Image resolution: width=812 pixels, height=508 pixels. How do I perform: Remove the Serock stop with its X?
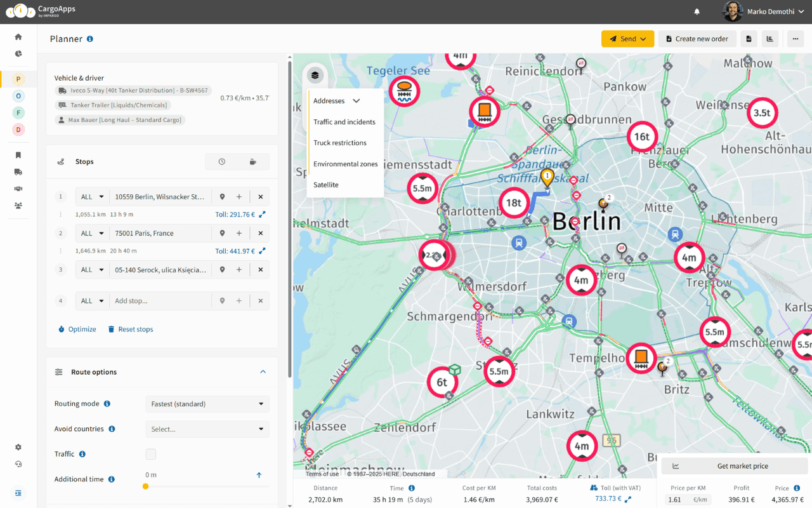pyautogui.click(x=260, y=269)
